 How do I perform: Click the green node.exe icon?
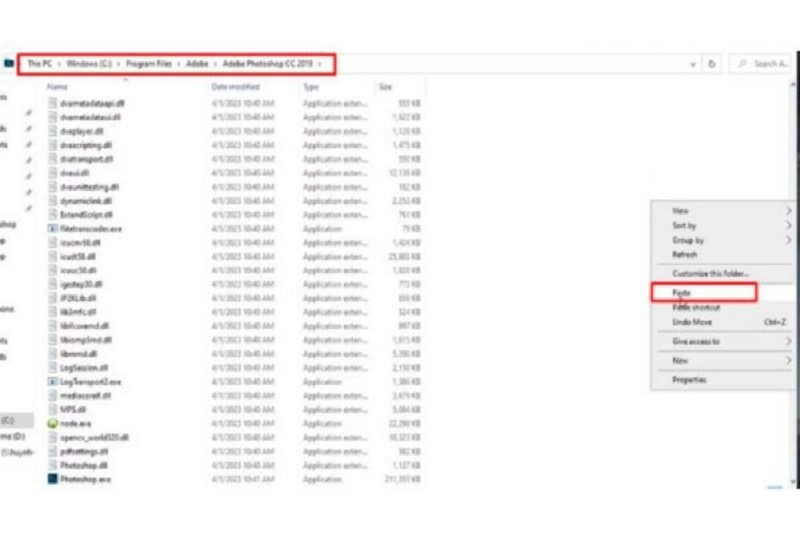(53, 423)
